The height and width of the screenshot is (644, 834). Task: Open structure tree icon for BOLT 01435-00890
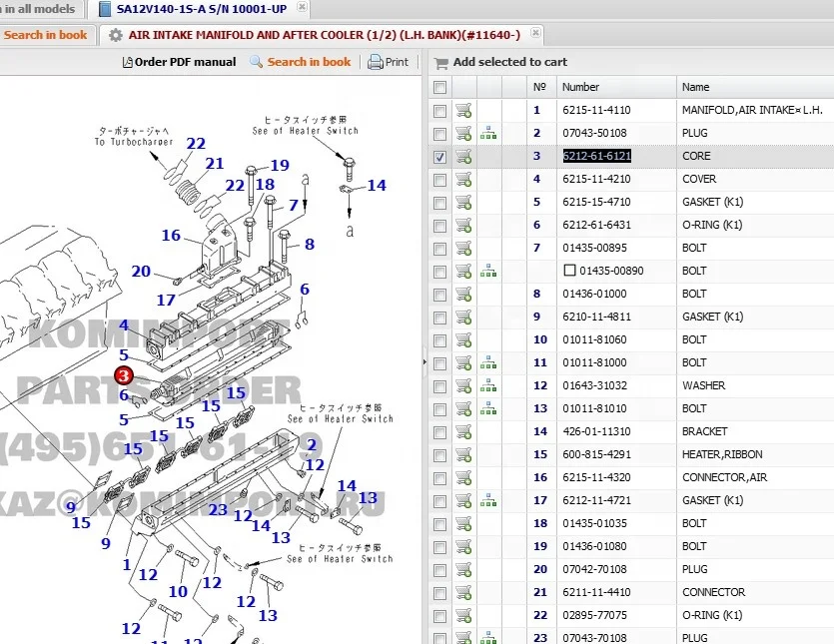(488, 272)
